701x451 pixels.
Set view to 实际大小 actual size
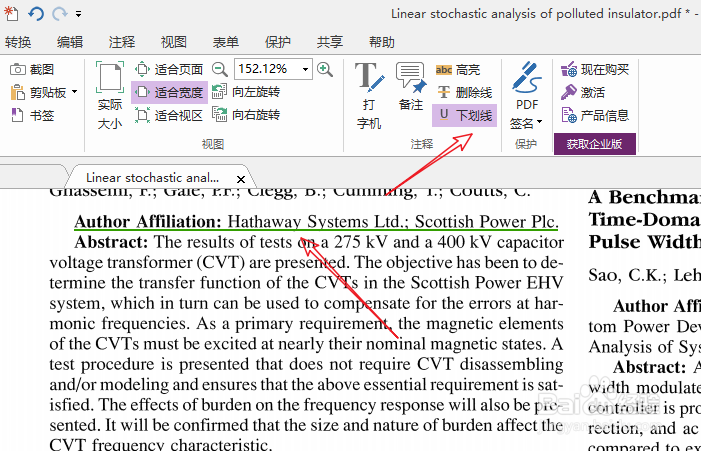(110, 96)
